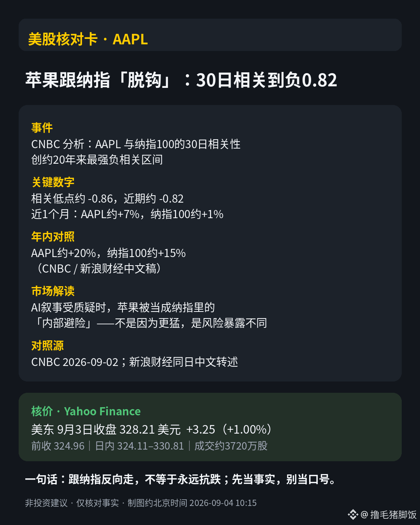Click the 核价 · Yahoo Finance heading
This screenshot has height=525, width=420.
coord(86,411)
